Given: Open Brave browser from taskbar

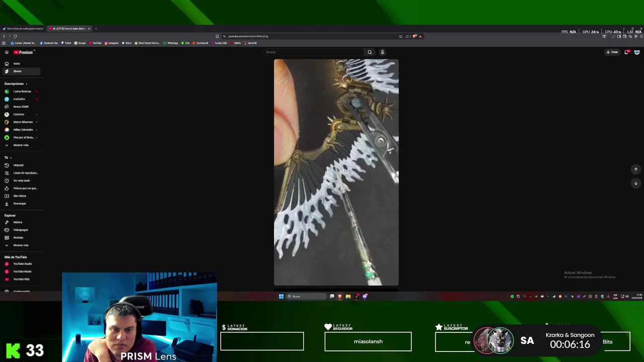Looking at the screenshot, I should coord(340,296).
